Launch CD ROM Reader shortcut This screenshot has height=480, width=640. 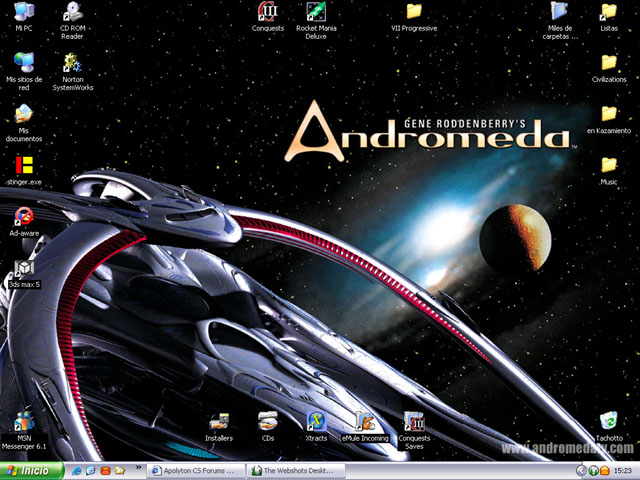(72, 13)
